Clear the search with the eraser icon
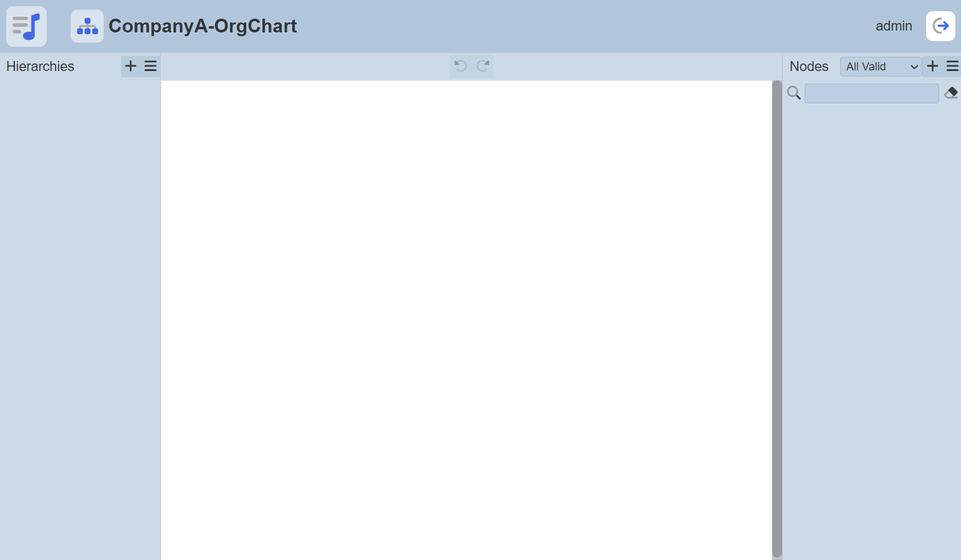The width and height of the screenshot is (961, 560). (x=951, y=93)
